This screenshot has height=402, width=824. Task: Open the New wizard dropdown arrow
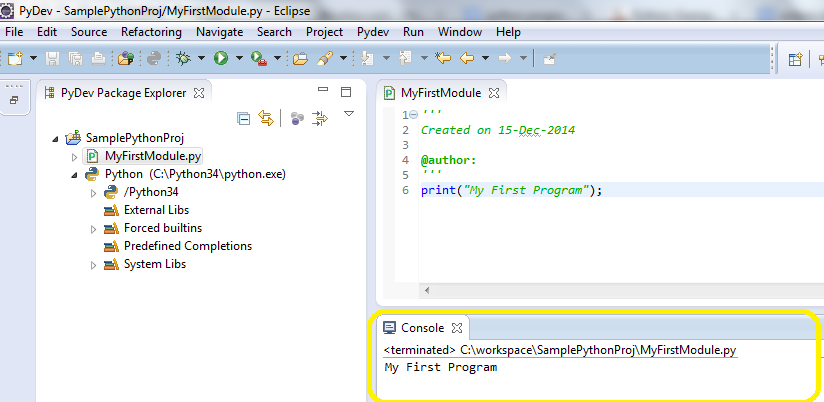[33, 58]
